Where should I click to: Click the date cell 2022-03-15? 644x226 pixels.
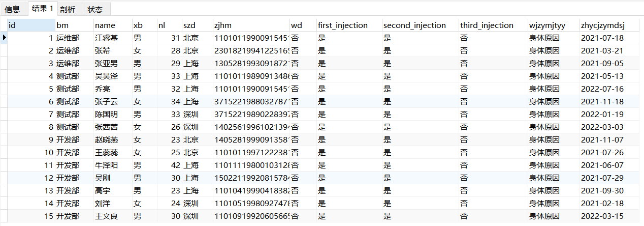click(x=602, y=216)
